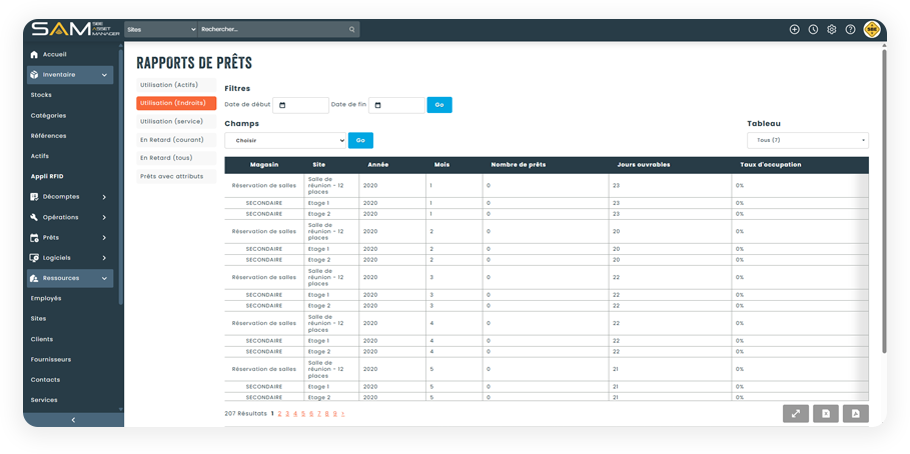Click the help question mark icon

pyautogui.click(x=850, y=29)
